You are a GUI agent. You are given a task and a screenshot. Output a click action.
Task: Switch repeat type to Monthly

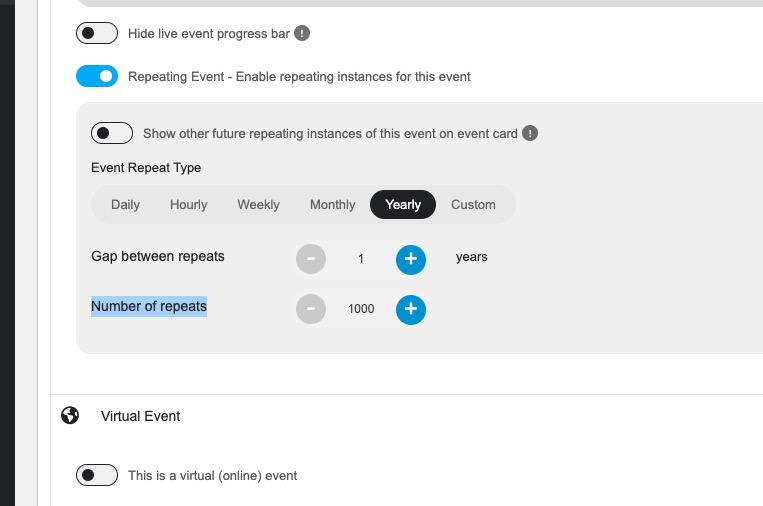[333, 204]
